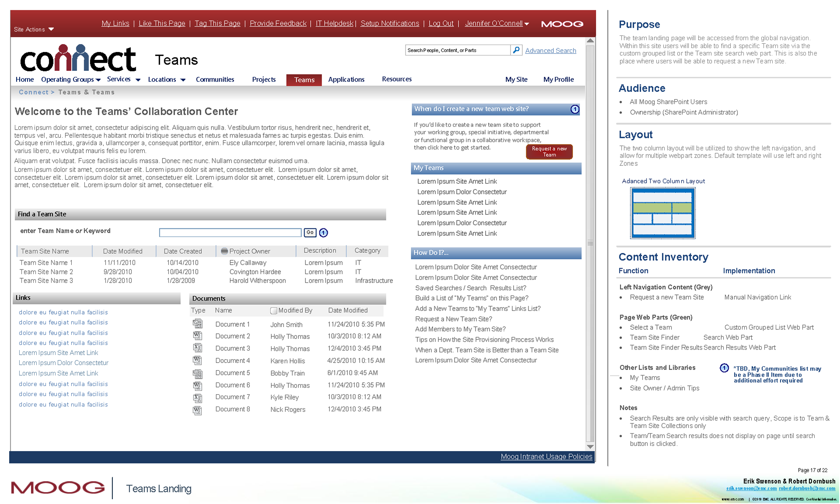Viewport: 840px width, 504px height.
Task: Toggle Project Owner column header button
Action: coord(224,251)
